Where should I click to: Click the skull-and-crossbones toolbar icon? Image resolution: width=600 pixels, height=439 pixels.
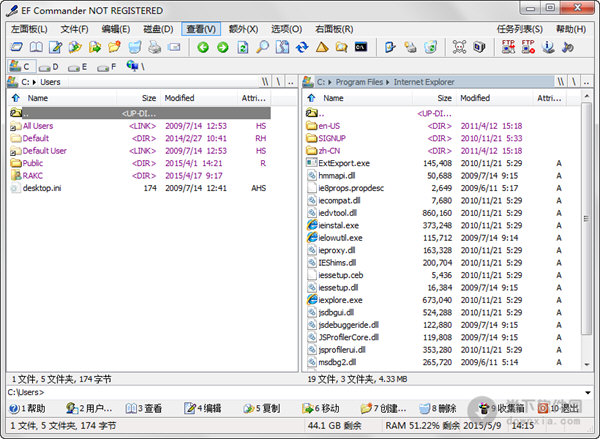459,47
